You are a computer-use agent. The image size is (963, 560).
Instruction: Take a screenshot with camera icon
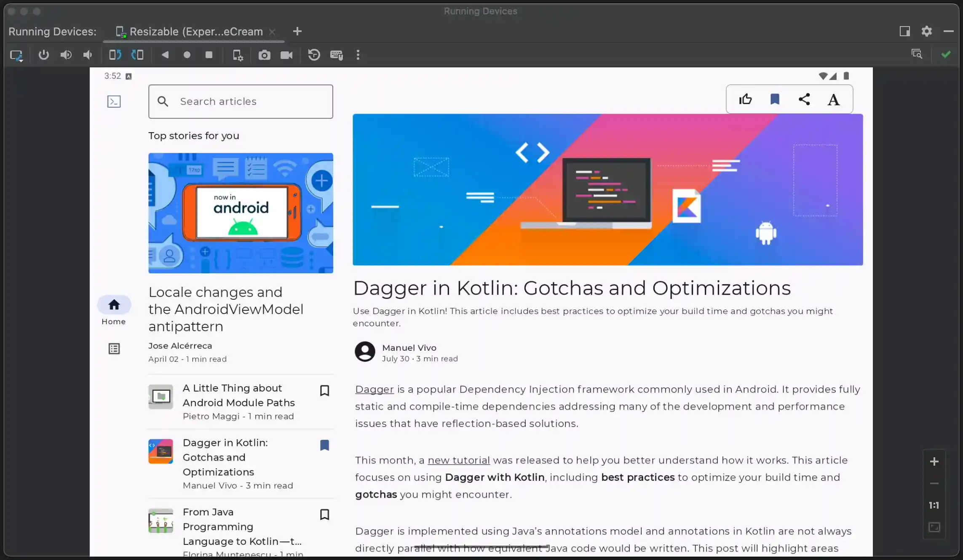(264, 55)
